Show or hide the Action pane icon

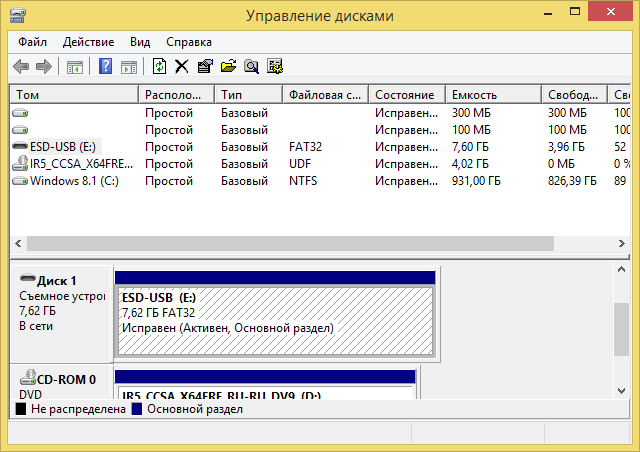(129, 67)
